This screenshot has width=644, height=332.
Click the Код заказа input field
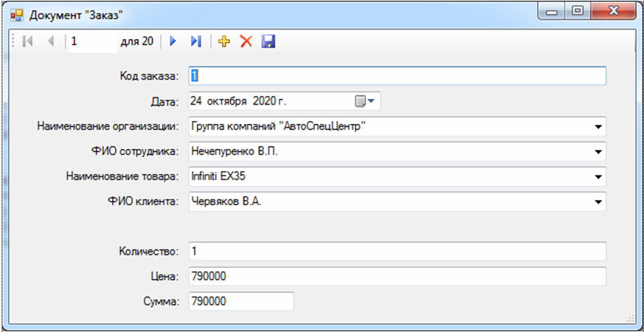point(397,76)
